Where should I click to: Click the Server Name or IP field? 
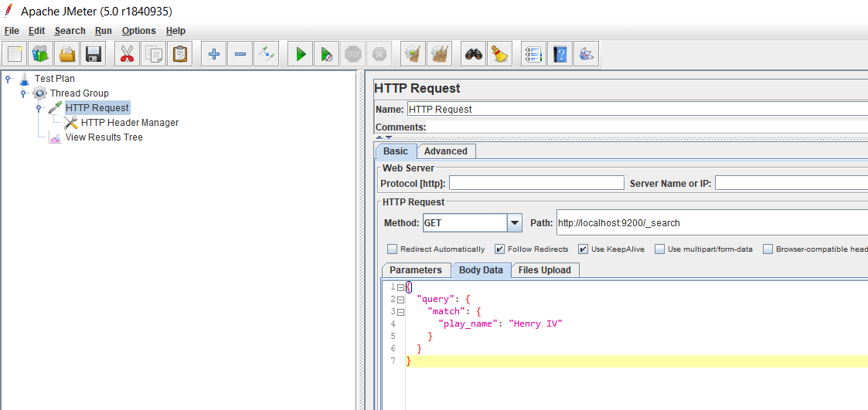click(791, 183)
